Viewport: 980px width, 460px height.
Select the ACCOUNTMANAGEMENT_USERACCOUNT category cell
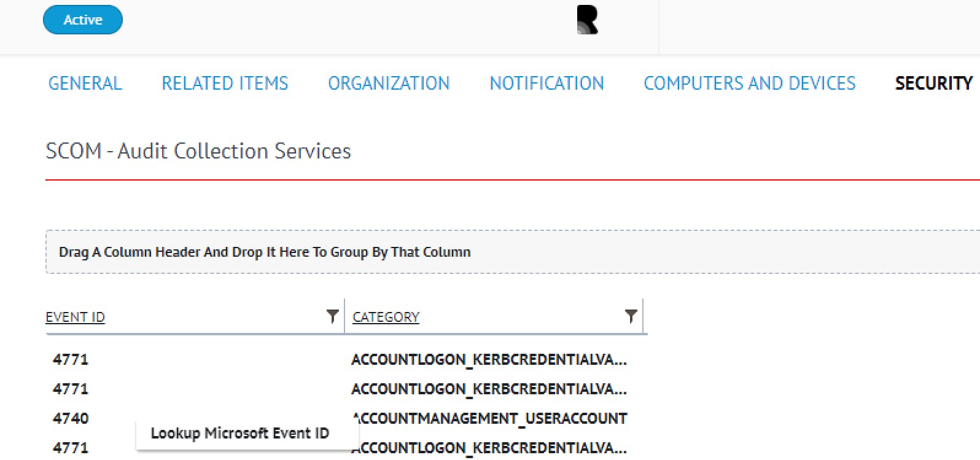coord(489,419)
